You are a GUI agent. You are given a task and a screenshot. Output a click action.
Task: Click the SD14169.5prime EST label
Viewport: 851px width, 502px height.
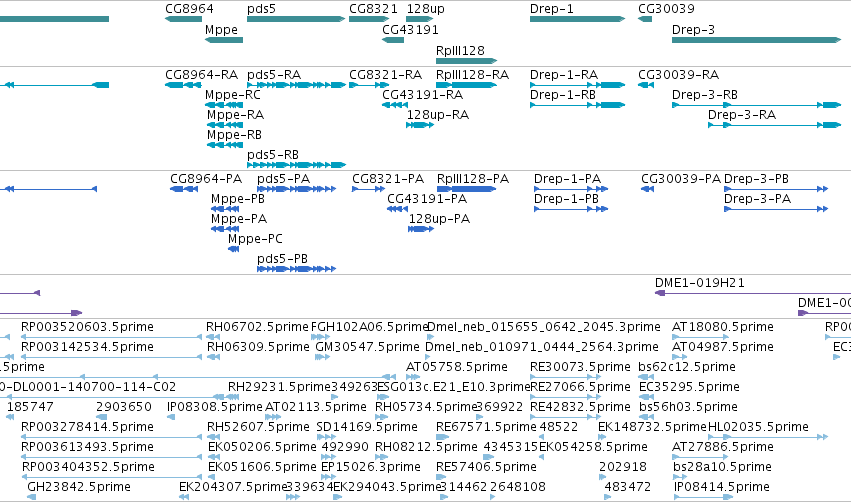(x=367, y=427)
